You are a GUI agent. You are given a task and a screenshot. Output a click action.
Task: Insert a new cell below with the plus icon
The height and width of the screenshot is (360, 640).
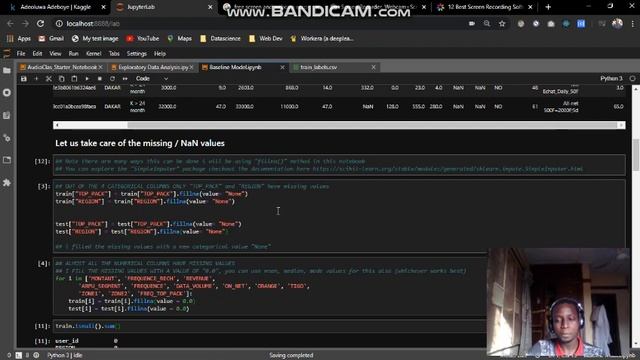pyautogui.click(x=36, y=79)
